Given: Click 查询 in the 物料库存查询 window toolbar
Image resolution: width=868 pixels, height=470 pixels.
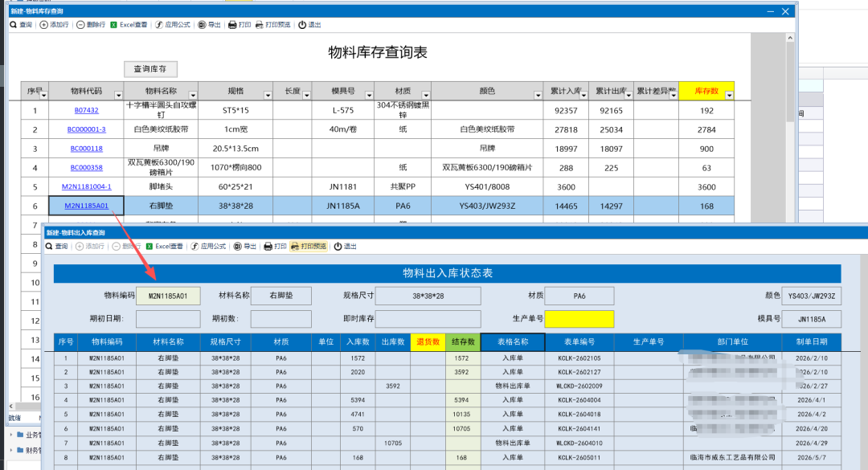Looking at the screenshot, I should 21,25.
